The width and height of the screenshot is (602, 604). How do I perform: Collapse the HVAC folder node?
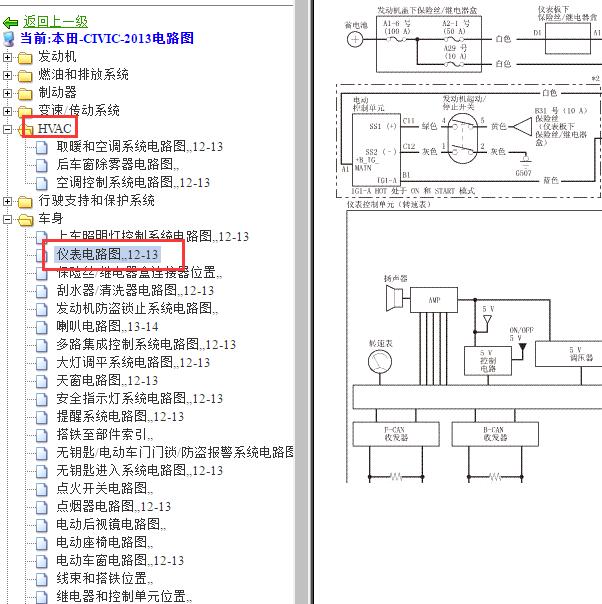click(7, 129)
